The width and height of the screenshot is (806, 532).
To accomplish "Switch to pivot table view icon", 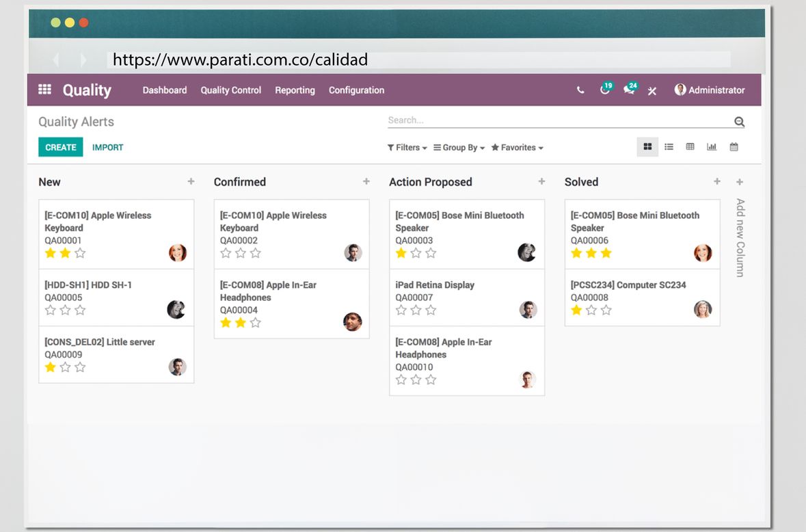I will 690,147.
